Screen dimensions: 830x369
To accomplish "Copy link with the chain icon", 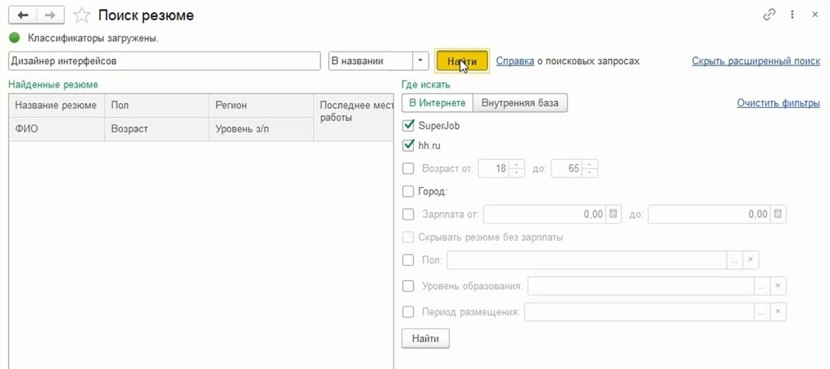I will pyautogui.click(x=769, y=15).
